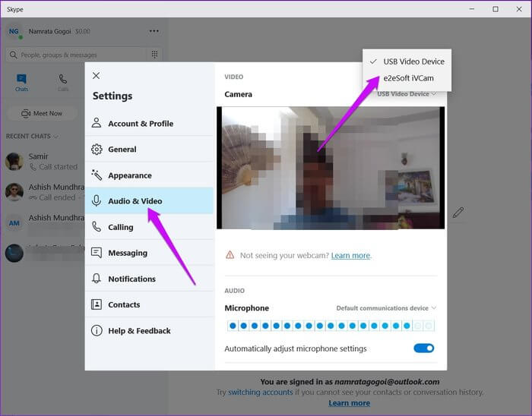Open Help & Feedback settings

(149, 330)
